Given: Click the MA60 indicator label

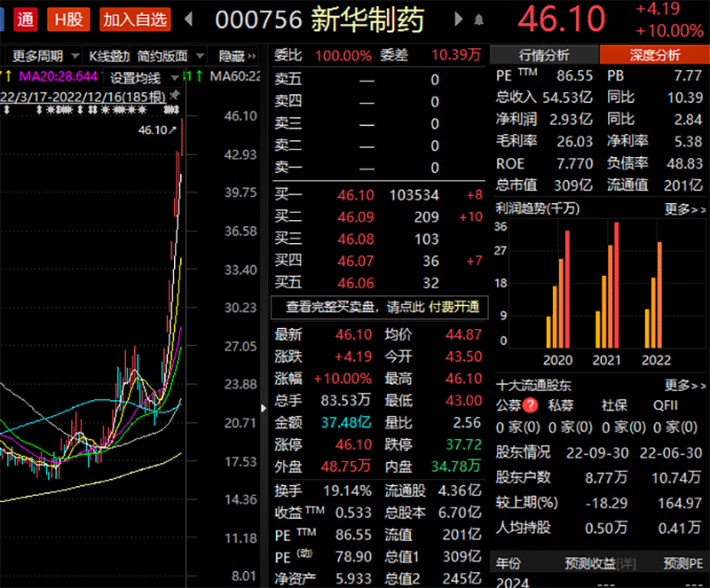Looking at the screenshot, I should click(x=235, y=76).
